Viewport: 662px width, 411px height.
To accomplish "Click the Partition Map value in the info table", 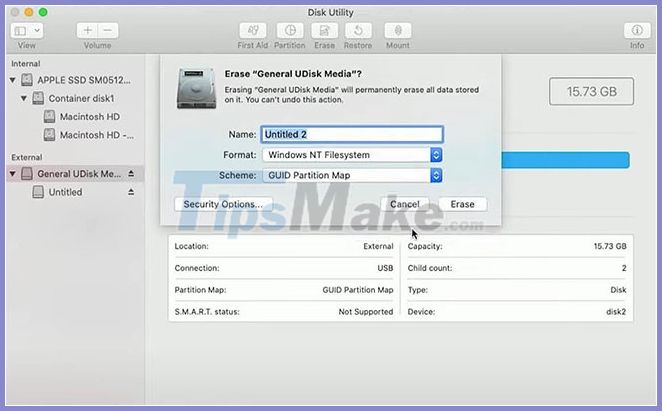I will (358, 290).
